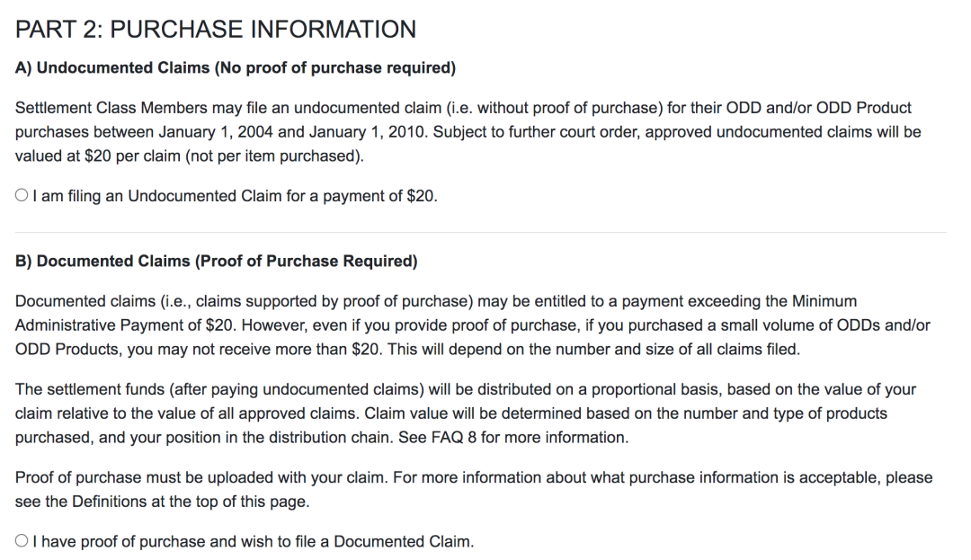This screenshot has height=560, width=971.
Task: Click the 'B) Documented Claims' subheading
Action: (102, 262)
